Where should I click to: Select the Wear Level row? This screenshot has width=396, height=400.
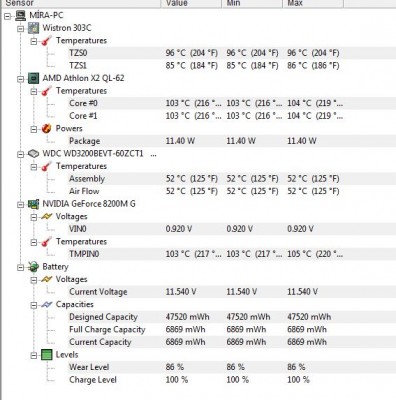(206, 367)
